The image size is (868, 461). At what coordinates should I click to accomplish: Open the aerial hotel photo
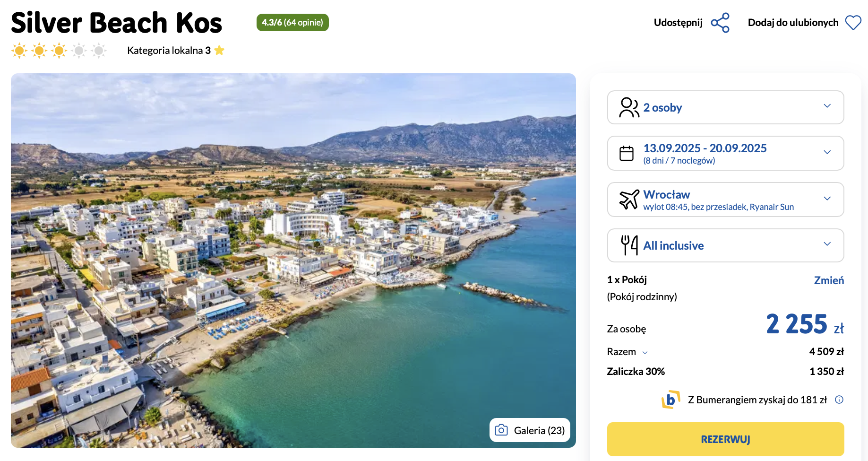293,260
